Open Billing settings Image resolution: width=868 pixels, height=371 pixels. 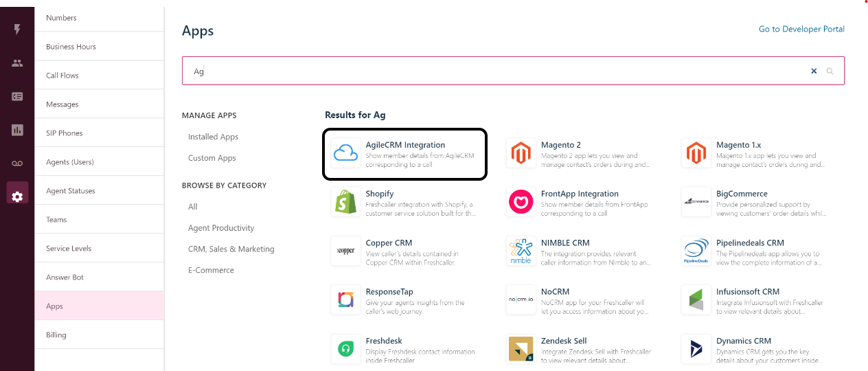[x=99, y=335]
